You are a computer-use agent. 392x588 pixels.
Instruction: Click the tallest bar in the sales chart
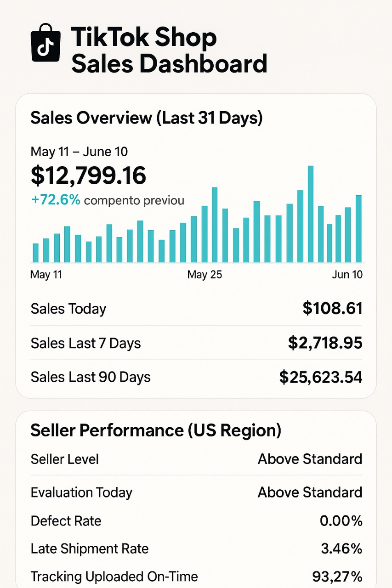pyautogui.click(x=311, y=214)
